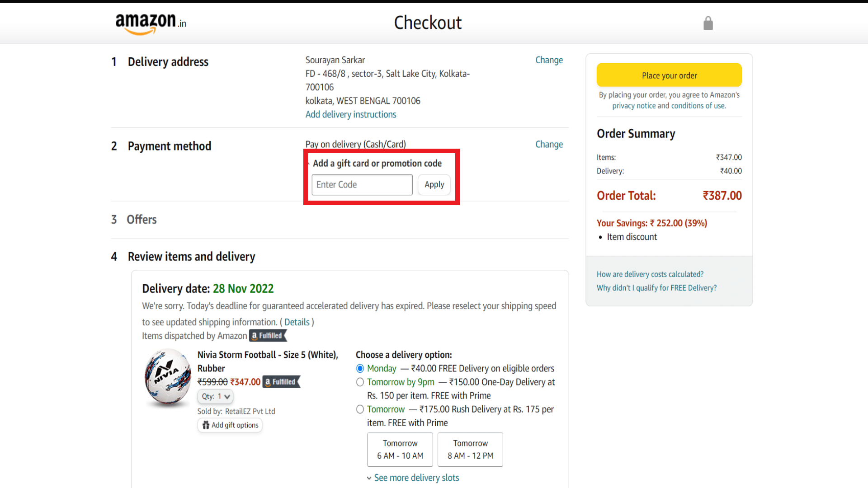Click Apply button for promotion code
This screenshot has width=868, height=488.
434,184
